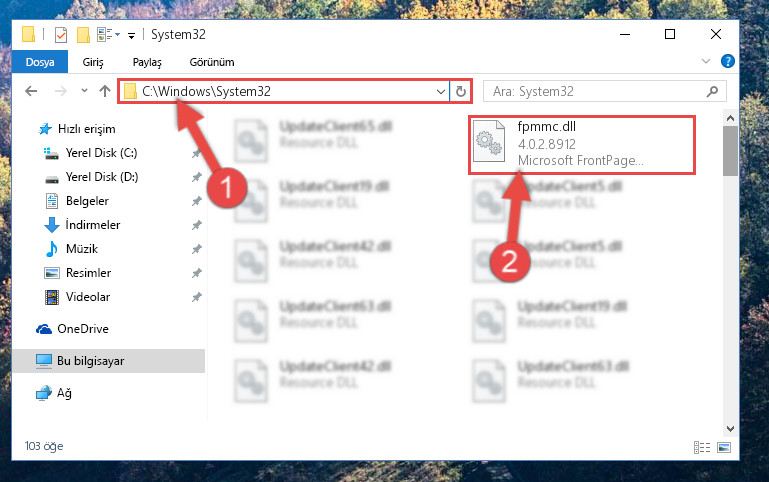The image size is (769, 482).
Task: Unpin Belgeler from quick access
Action: pos(197,201)
